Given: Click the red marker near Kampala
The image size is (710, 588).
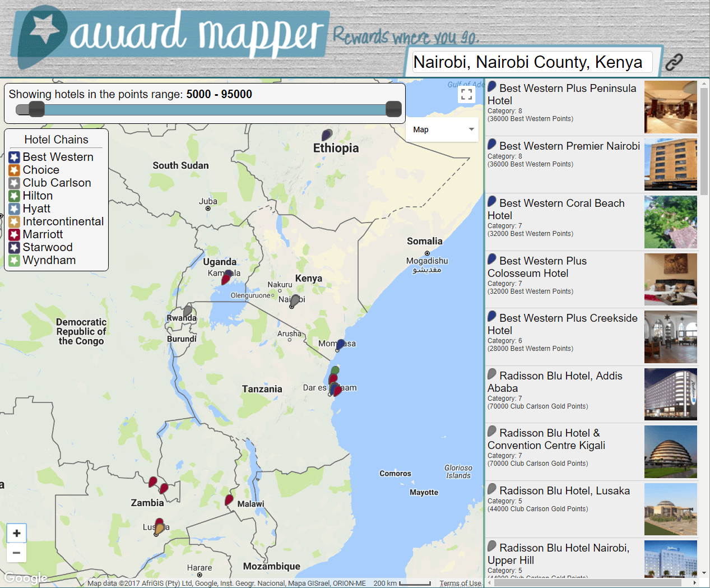Looking at the screenshot, I should point(226,277).
